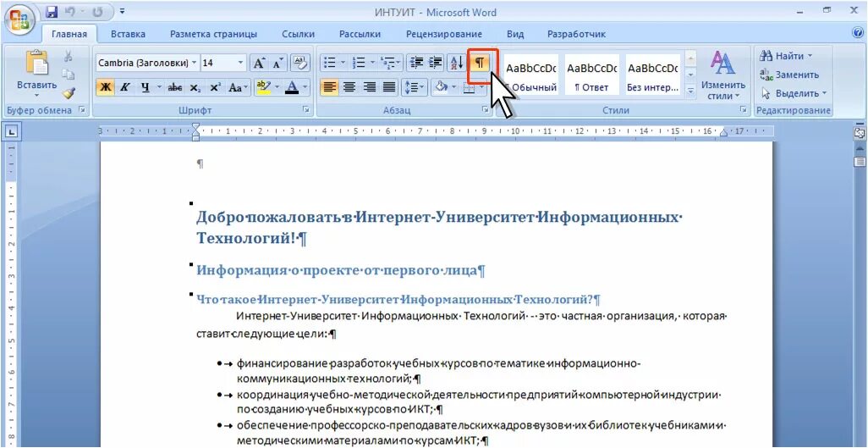Click the Вставить paste button
The width and height of the screenshot is (868, 448).
[x=36, y=69]
